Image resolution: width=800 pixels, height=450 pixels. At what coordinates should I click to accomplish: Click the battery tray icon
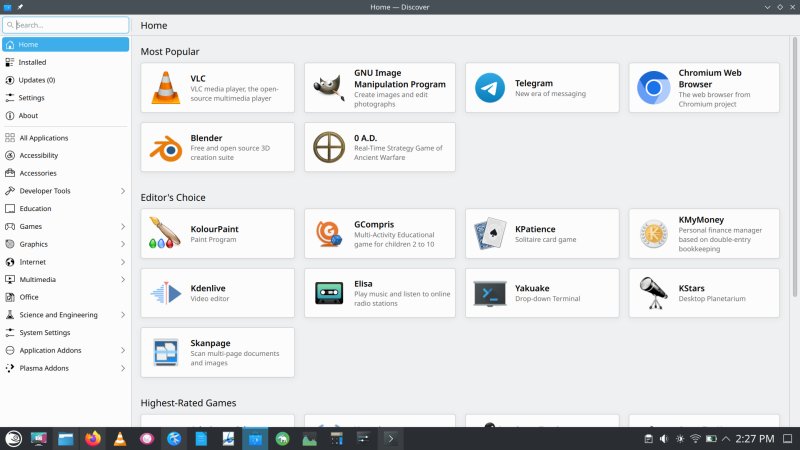(711, 439)
